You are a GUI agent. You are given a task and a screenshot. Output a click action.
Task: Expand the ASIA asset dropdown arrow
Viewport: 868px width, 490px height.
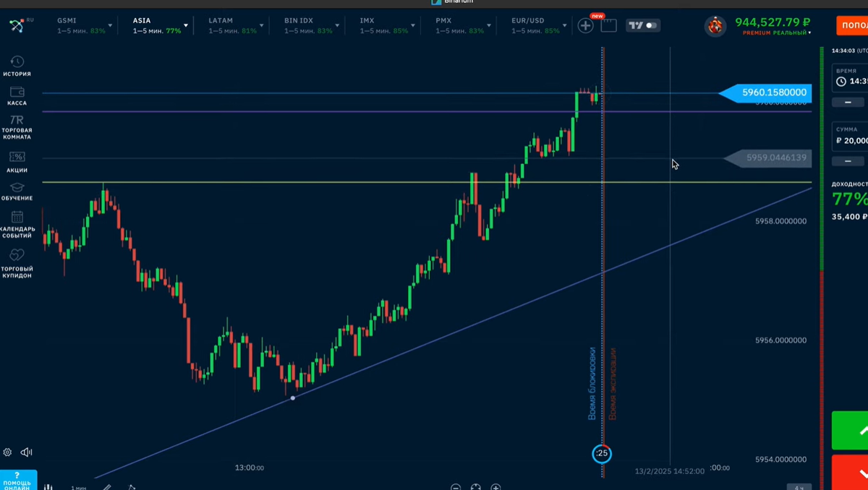186,26
